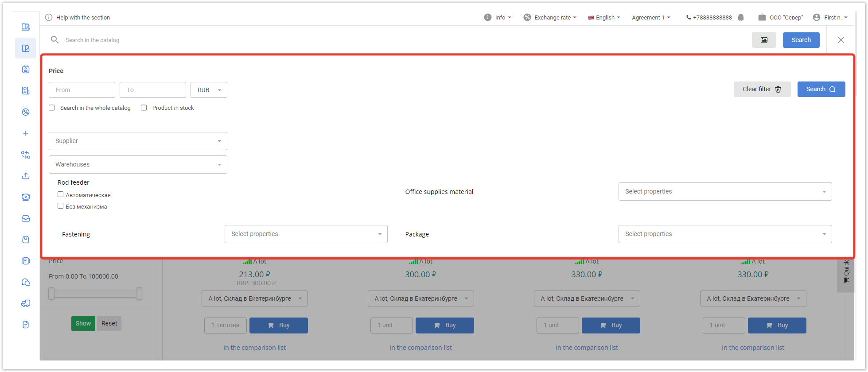Click the info circle next to Help with the section
This screenshot has height=372, width=868.
tap(49, 17)
